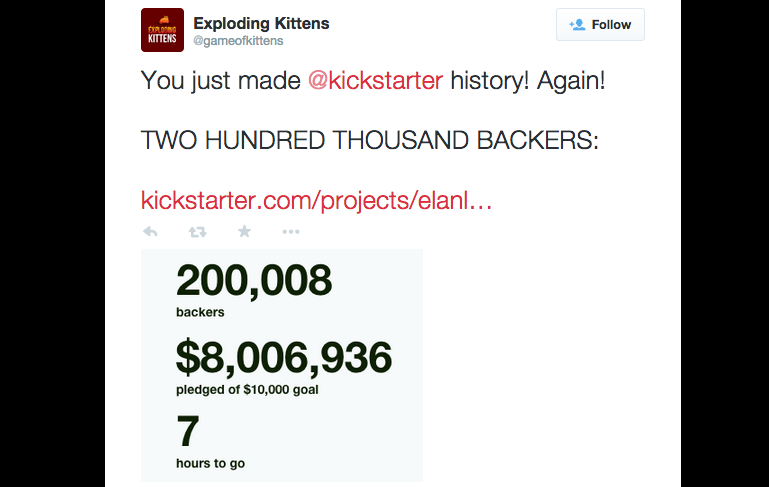This screenshot has width=769, height=487.
Task: Click the 7 hours to go counter
Action: point(188,432)
